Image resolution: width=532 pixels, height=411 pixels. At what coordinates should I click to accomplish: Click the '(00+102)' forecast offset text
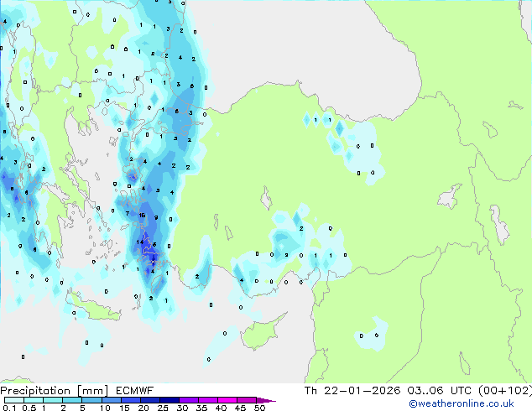tap(505, 391)
